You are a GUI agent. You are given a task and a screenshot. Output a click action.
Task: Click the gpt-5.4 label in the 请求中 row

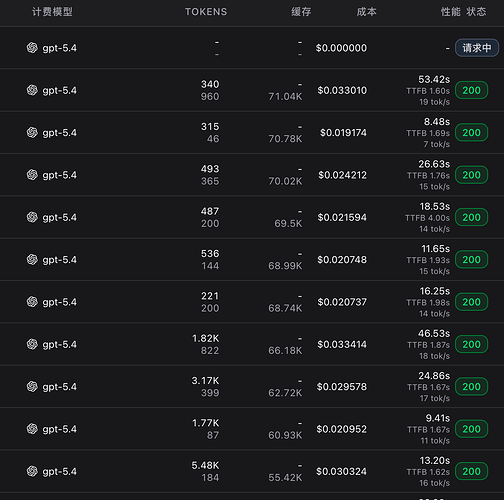click(x=59, y=48)
